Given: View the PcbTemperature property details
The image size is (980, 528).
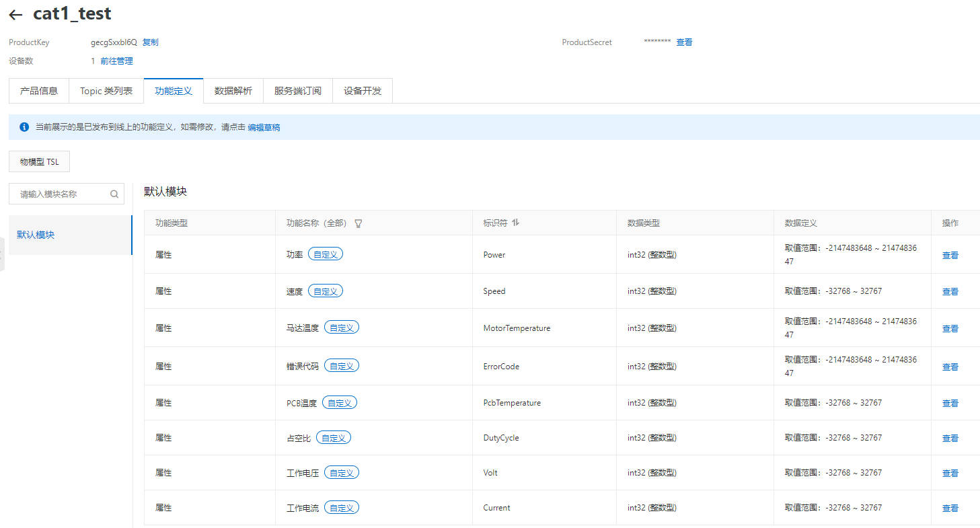Looking at the screenshot, I should point(950,404).
